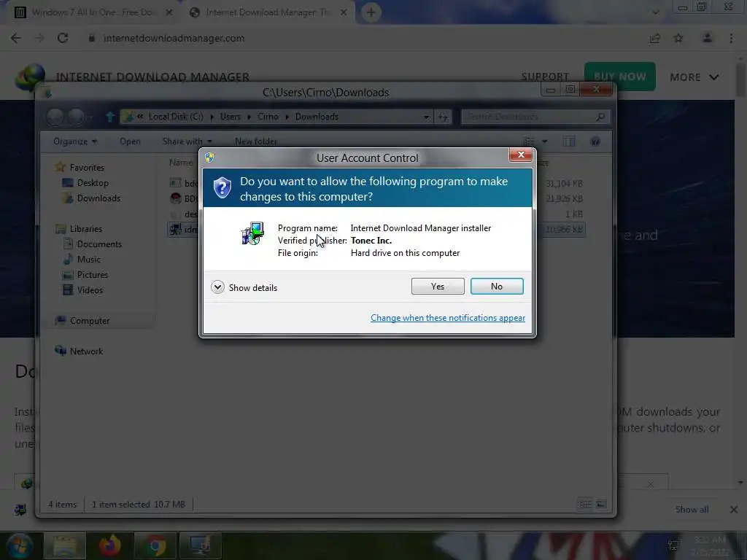Click UAC title bar shield icon

(x=209, y=157)
